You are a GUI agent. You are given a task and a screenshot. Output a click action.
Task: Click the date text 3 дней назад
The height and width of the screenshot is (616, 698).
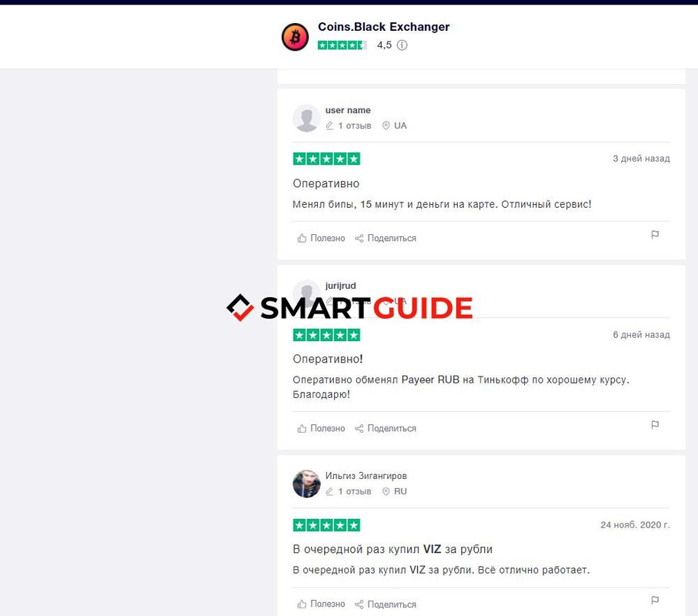(641, 159)
